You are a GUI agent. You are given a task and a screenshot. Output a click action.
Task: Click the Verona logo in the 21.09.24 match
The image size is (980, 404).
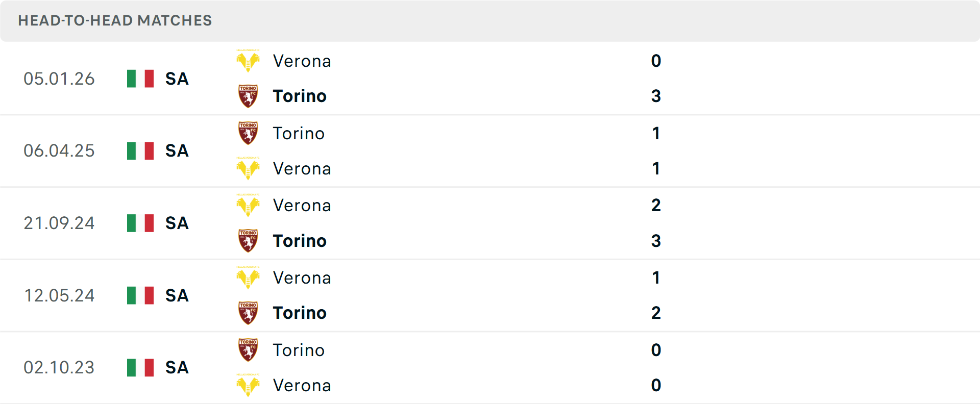click(x=248, y=206)
